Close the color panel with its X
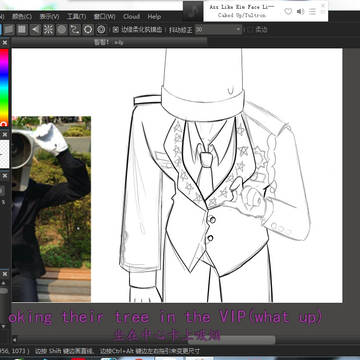This screenshot has height=360, width=360. (x=5, y=43)
